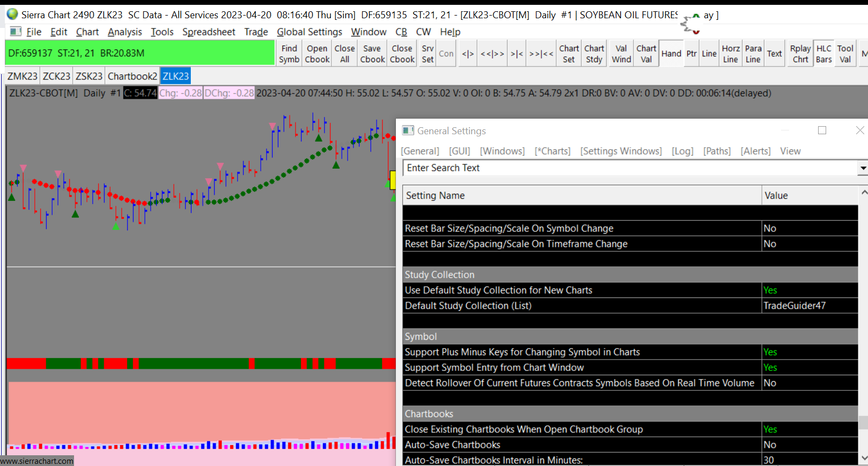Select the ZLK23 chart tab
The image size is (868, 466).
(175, 76)
